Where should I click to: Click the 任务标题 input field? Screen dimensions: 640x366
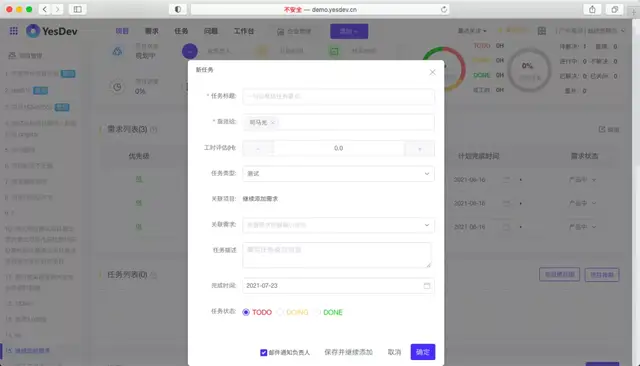coord(338,96)
